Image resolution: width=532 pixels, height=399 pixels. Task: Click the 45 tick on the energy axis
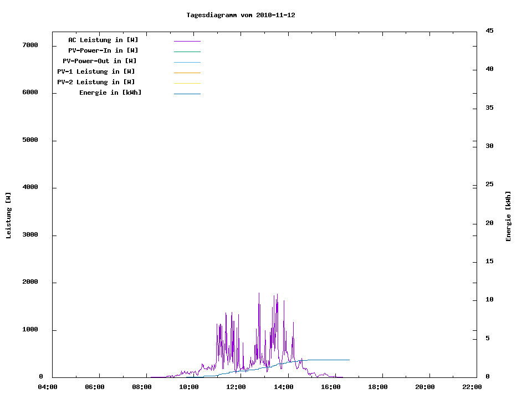[489, 30]
